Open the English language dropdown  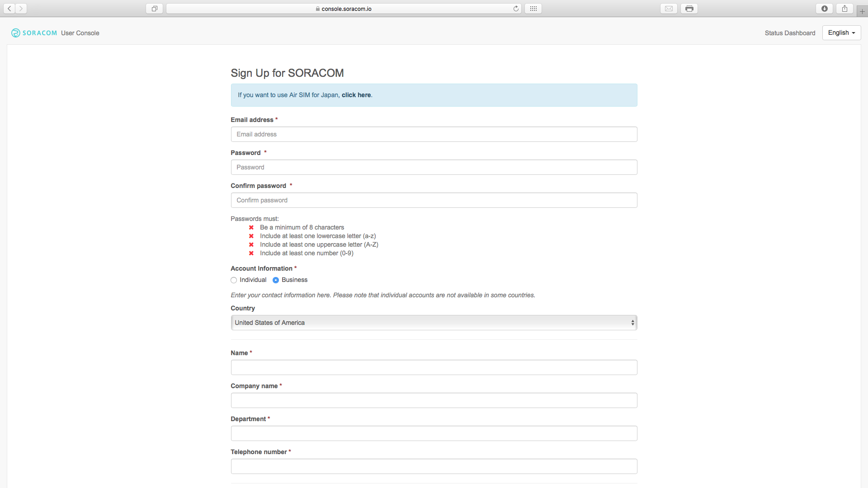click(x=841, y=33)
